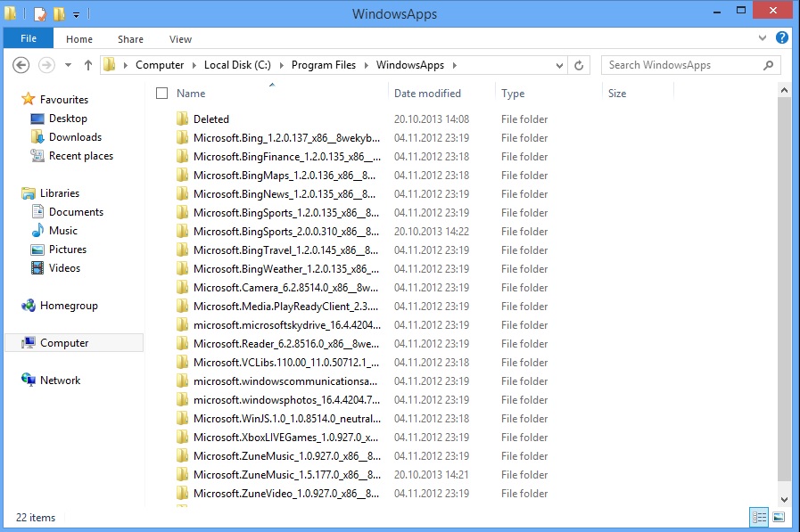Open the window system menu icon
The width and height of the screenshot is (800, 532).
pos(10,13)
